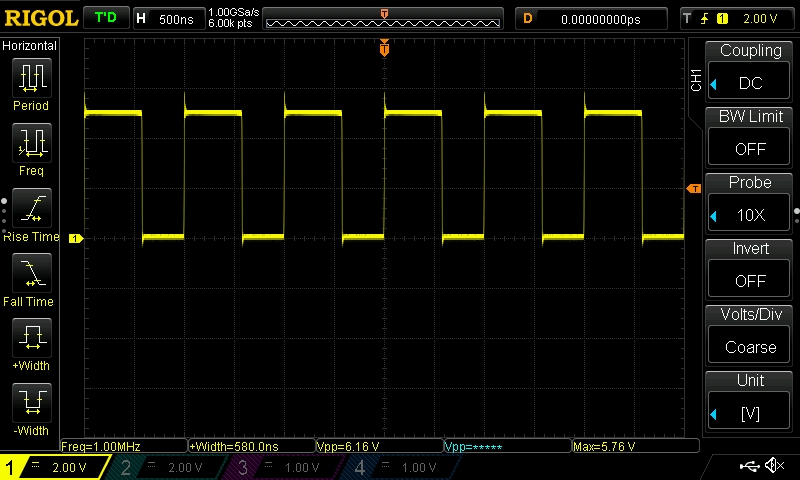Screen dimensions: 800x480
Task: Click the channel 1 ground reference marker
Action: (76, 238)
